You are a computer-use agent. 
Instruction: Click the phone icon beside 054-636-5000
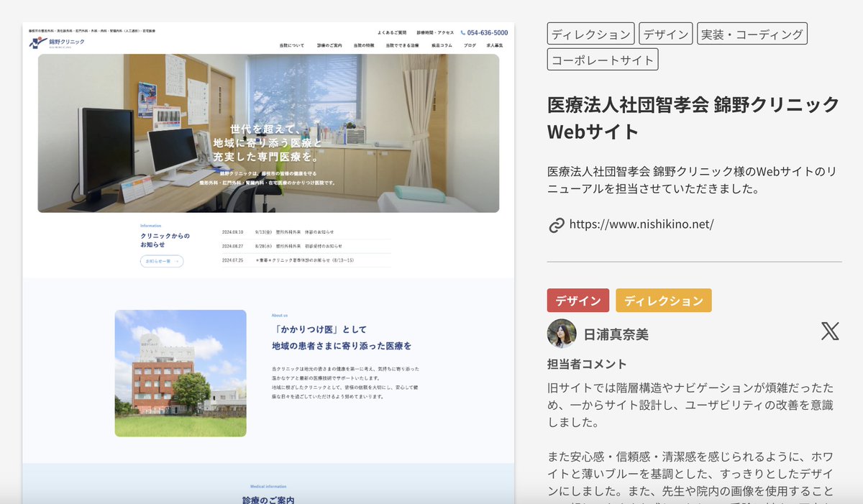[463, 32]
